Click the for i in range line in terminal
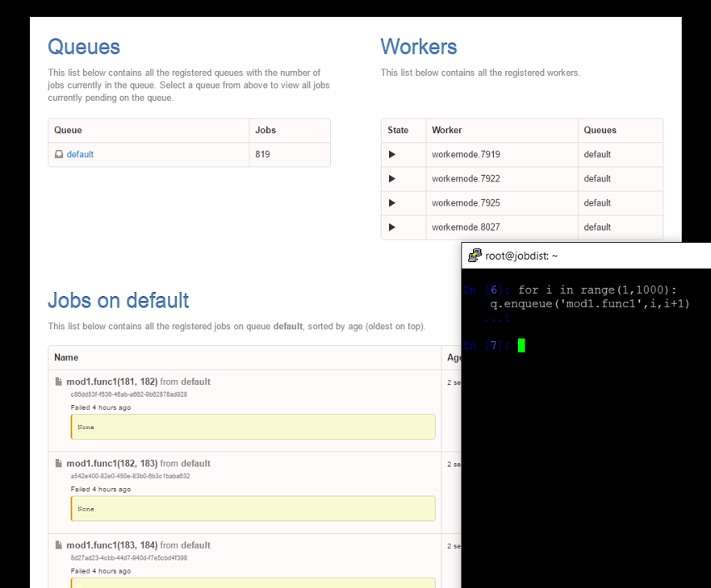Image resolution: width=711 pixels, height=588 pixels. 597,290
